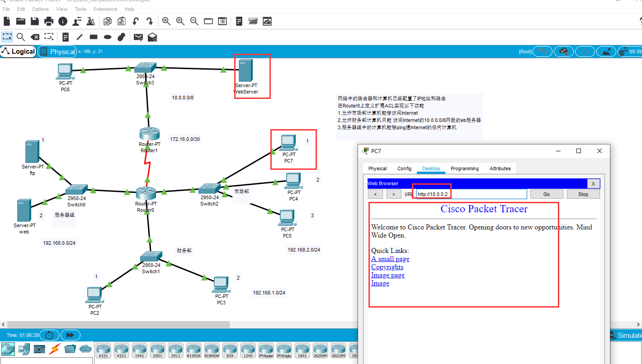The height and width of the screenshot is (364, 642).
Task: Click the Router0 device in the topology
Action: click(146, 193)
